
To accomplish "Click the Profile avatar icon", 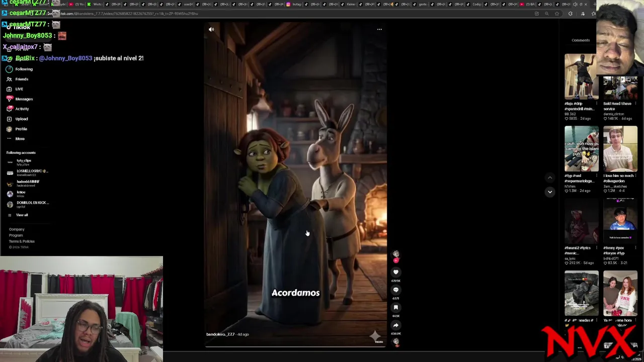I will pos(9,129).
